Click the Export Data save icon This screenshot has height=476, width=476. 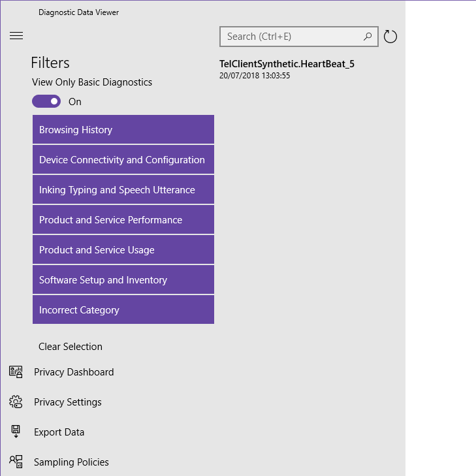[x=16, y=432]
